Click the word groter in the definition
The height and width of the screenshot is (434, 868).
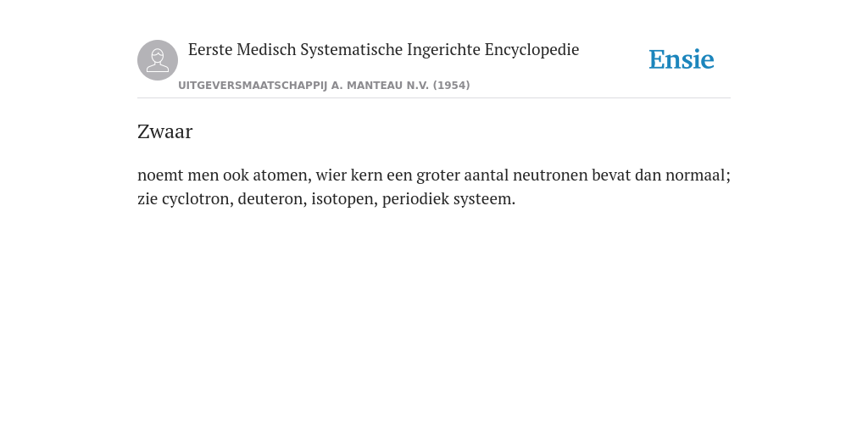pyautogui.click(x=438, y=175)
